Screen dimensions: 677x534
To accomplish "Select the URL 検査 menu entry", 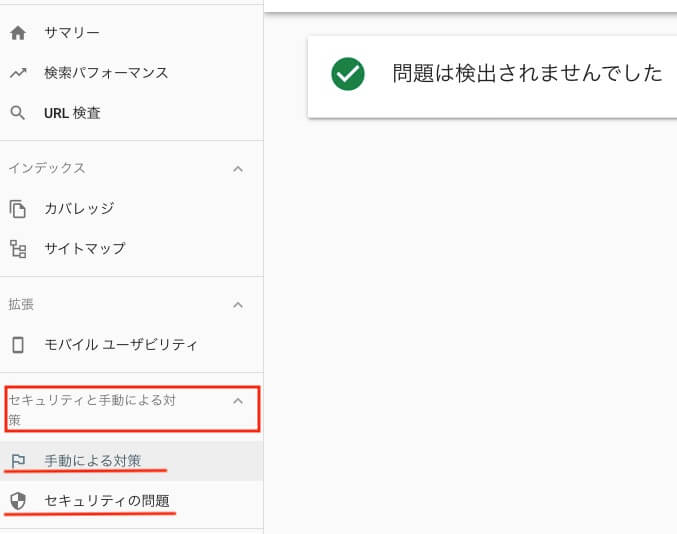I will 131,113.
